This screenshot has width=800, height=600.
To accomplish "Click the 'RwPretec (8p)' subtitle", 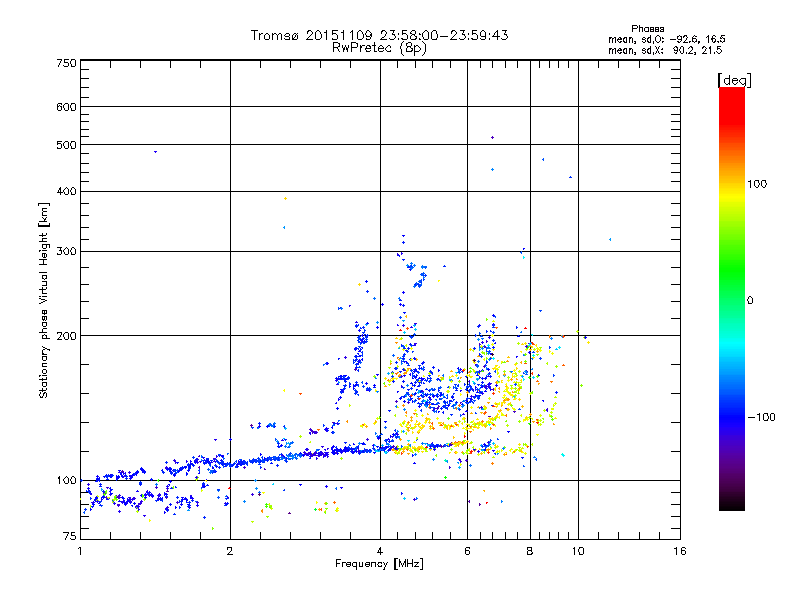I will point(379,48).
